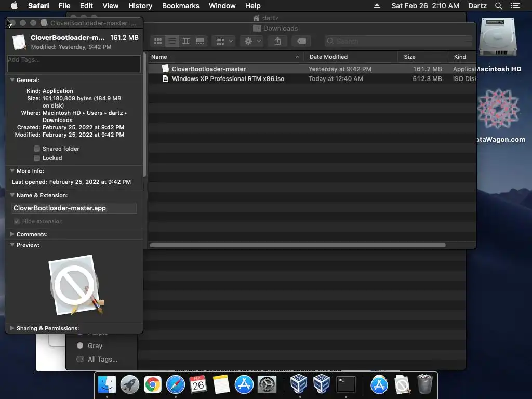532x399 pixels.
Task: Click the app icon in Info window header
Action: 19,42
